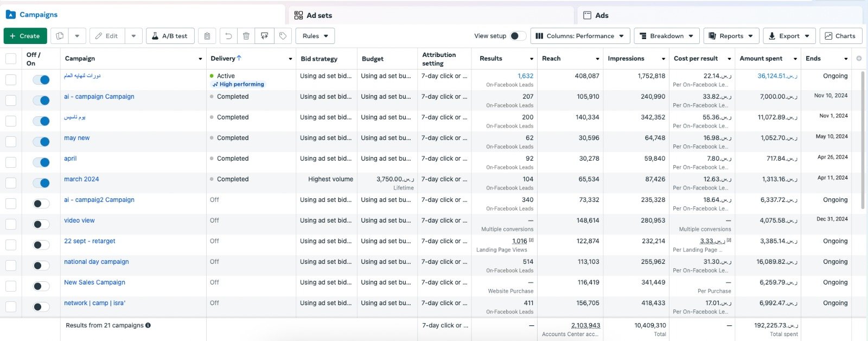Expand the Breakdown dropdown

pyautogui.click(x=666, y=36)
